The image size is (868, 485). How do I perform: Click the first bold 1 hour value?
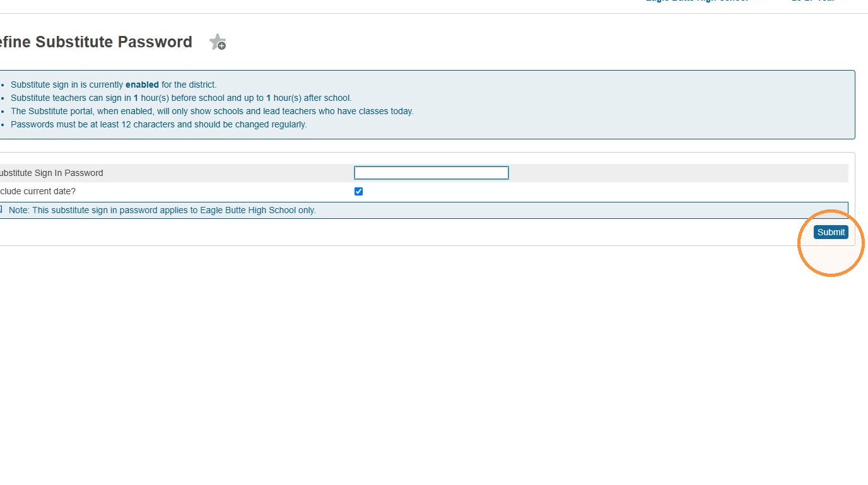(x=136, y=98)
